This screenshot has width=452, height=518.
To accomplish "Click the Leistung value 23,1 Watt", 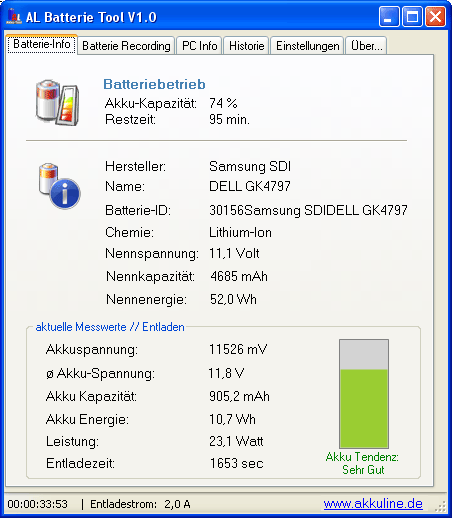I will point(236,441).
